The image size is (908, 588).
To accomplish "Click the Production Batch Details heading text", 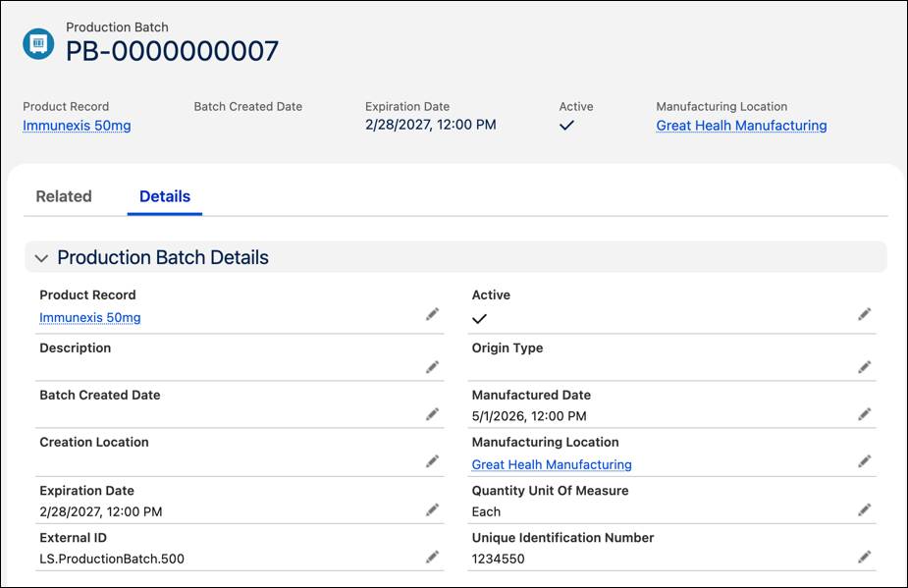I will click(x=163, y=257).
